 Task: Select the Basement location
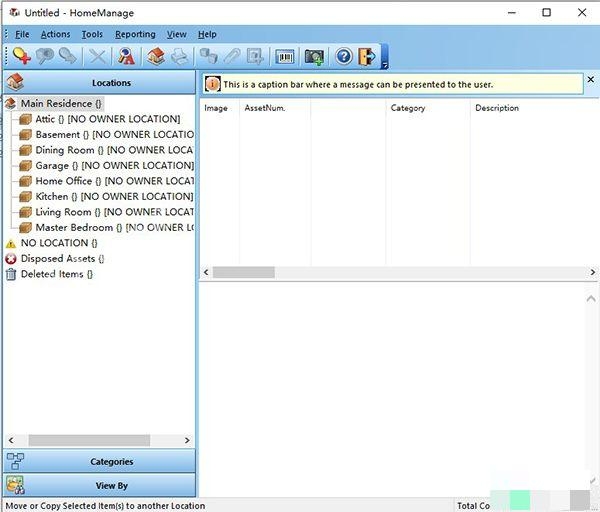(114, 135)
